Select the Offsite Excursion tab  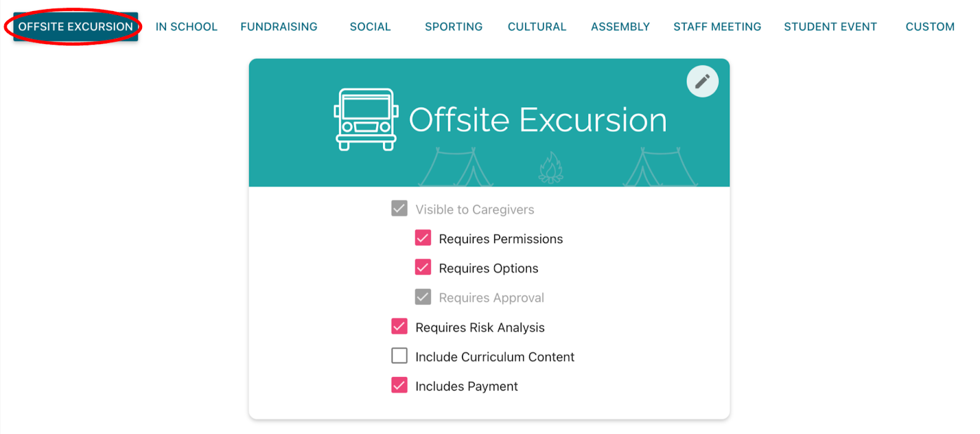[75, 27]
